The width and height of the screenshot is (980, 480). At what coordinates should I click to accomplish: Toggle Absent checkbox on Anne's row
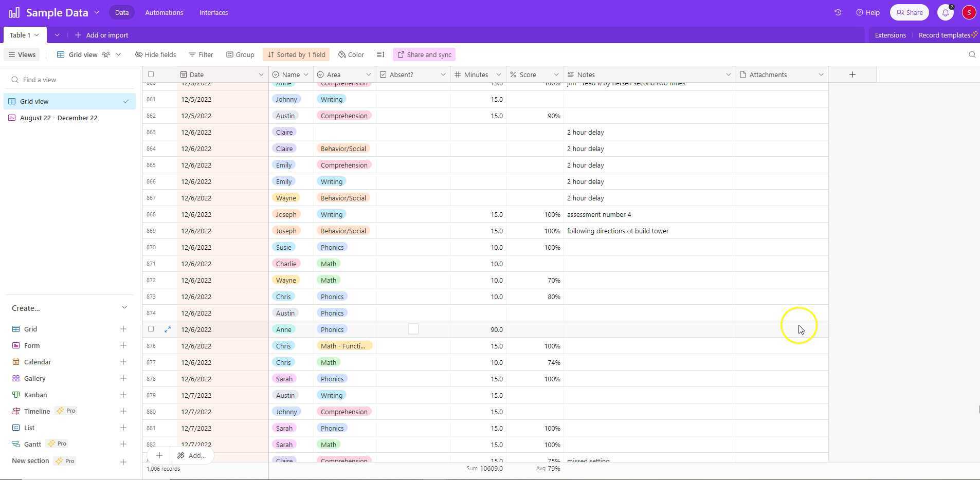pos(413,329)
